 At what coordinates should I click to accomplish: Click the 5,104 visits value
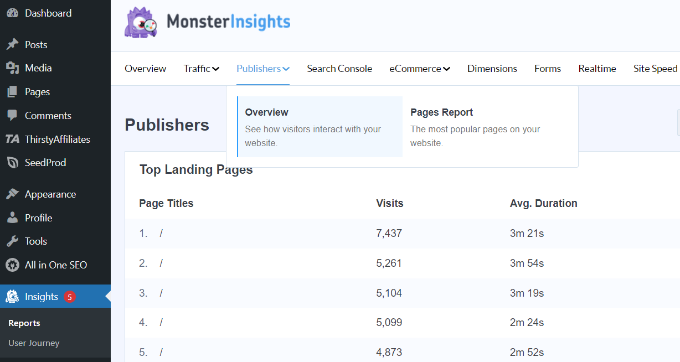[389, 293]
